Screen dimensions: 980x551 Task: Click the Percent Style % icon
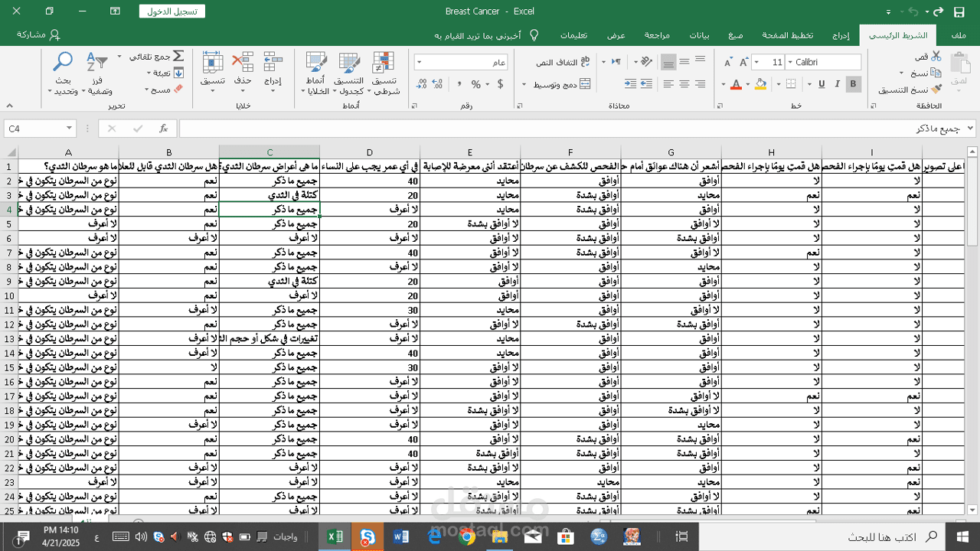(475, 84)
